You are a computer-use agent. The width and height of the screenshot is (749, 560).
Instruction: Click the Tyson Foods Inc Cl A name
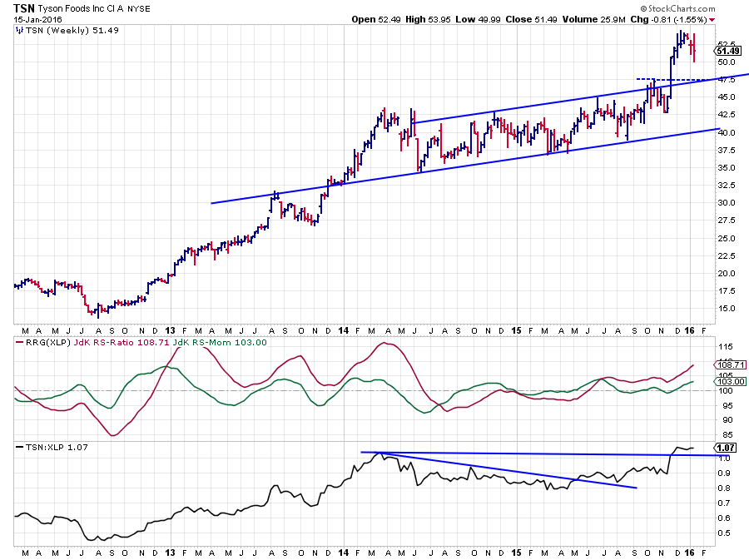point(80,8)
